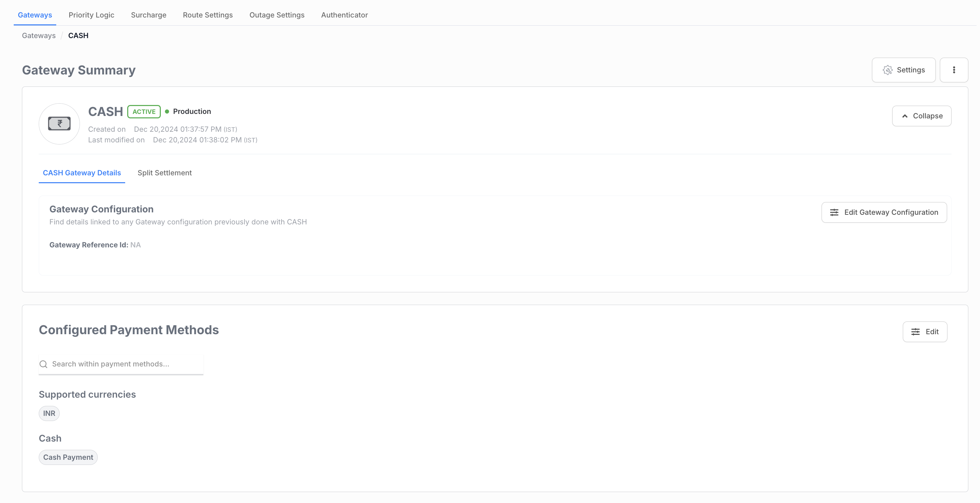Click the Settings gear button
The image size is (980, 503).
(x=904, y=70)
